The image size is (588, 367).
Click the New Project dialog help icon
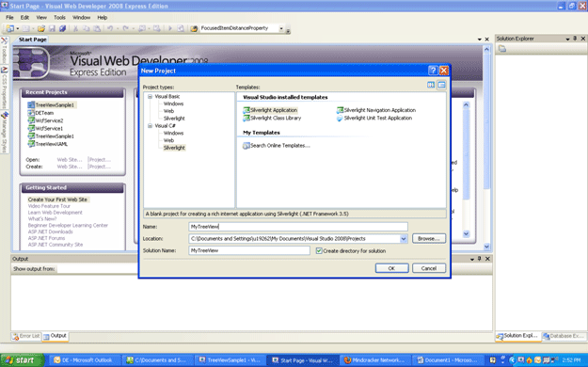pos(433,71)
